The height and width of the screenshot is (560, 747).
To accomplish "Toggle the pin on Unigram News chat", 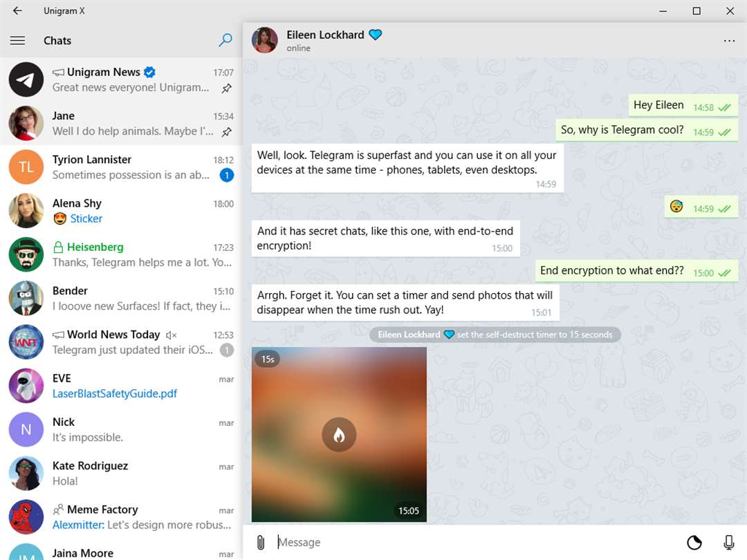I will tap(227, 88).
